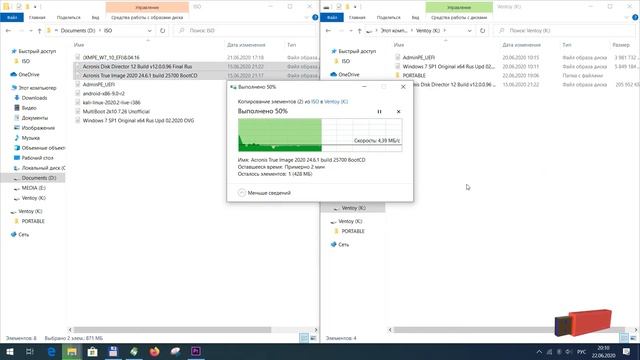Open Файл menu in ISO window
The image size is (640, 360).
pos(12,18)
